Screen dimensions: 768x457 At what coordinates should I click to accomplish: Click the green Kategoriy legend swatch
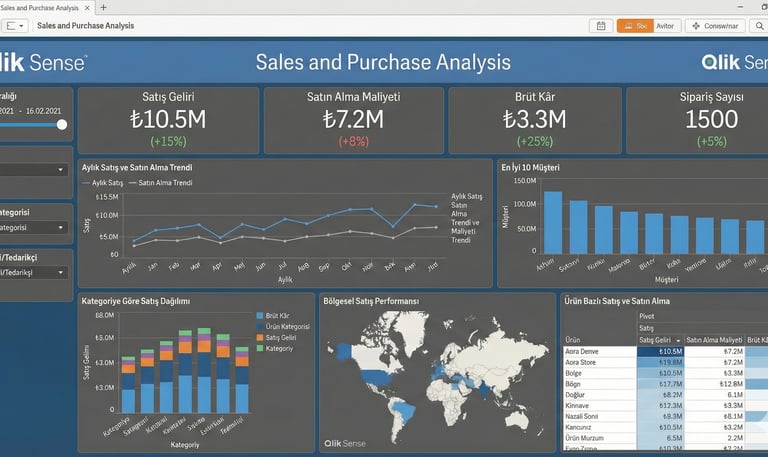point(260,348)
